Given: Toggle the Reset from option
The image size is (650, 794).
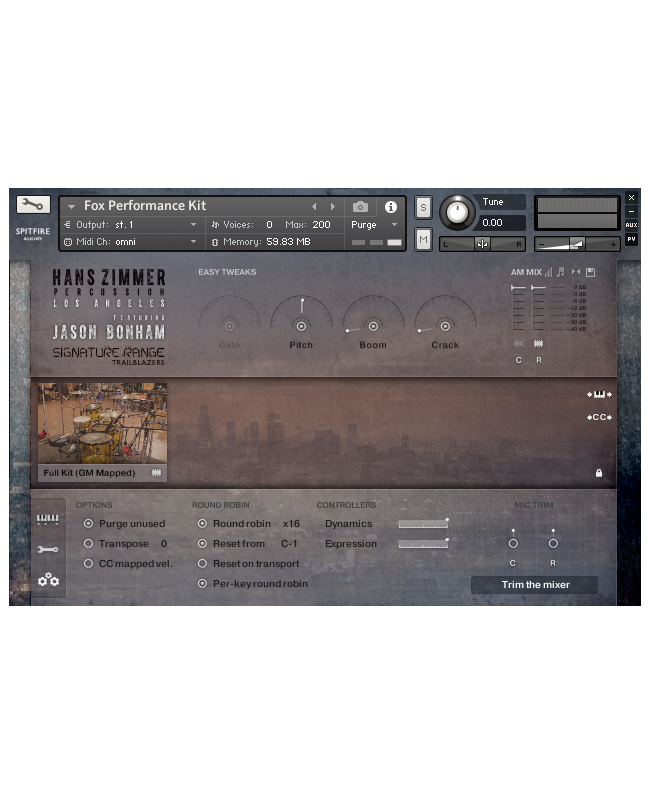Looking at the screenshot, I should click(x=202, y=543).
